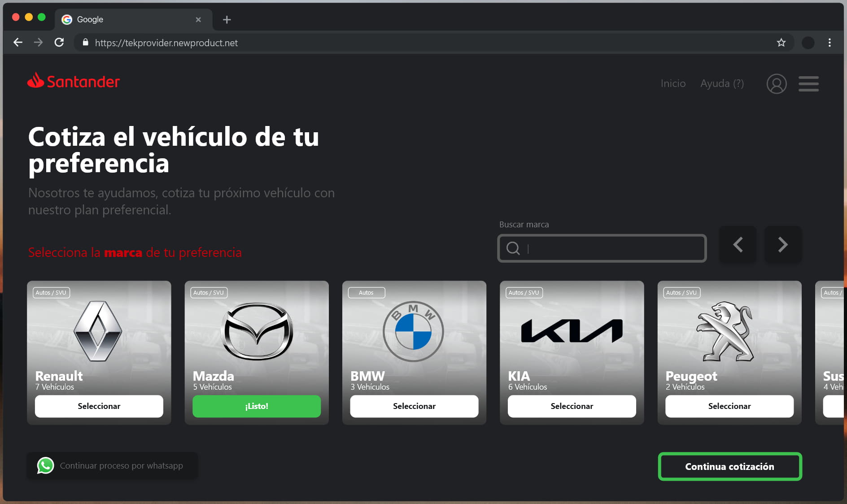Deselect Mazda via the ¡Listo! button
This screenshot has width=847, height=504.
pos(256,406)
